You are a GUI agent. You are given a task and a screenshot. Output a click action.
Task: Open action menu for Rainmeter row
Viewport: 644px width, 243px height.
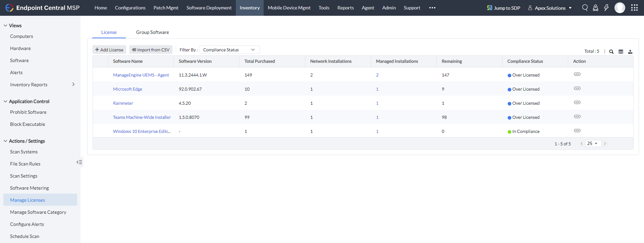[x=577, y=102]
